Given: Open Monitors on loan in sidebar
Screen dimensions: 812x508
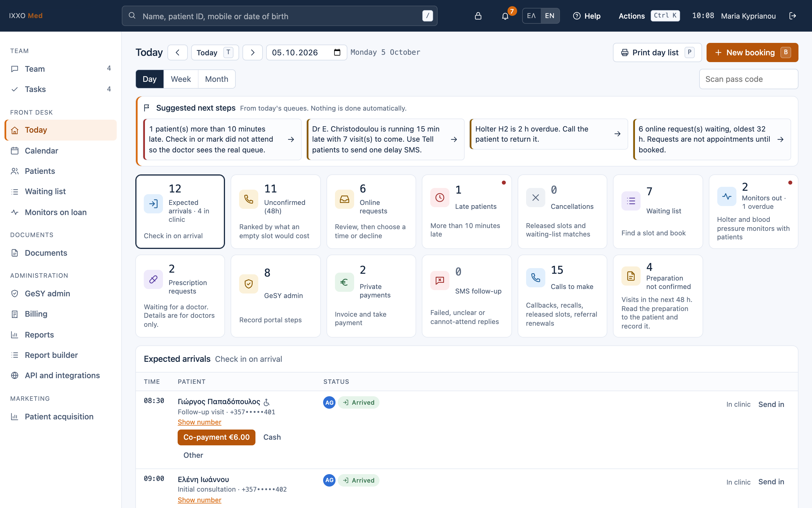Looking at the screenshot, I should tap(61, 212).
